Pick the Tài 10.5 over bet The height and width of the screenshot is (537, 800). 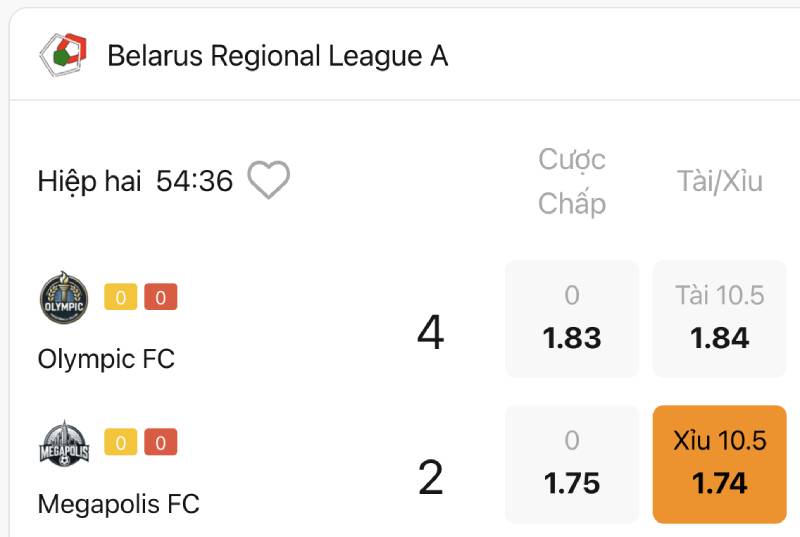click(719, 319)
